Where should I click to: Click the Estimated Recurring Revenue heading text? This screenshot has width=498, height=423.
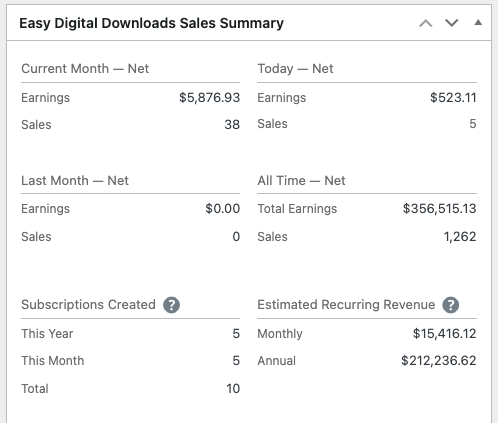point(346,305)
